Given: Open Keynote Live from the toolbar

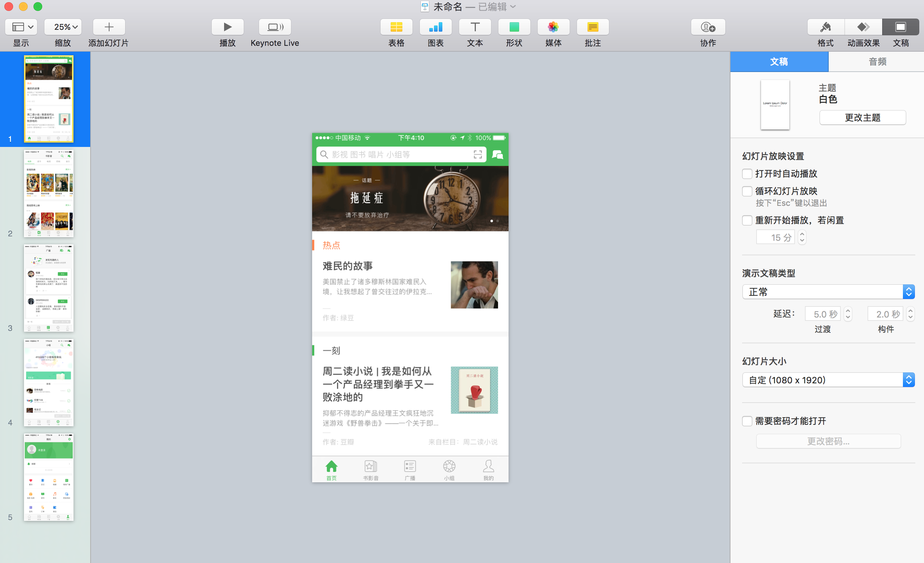Looking at the screenshot, I should [x=275, y=27].
